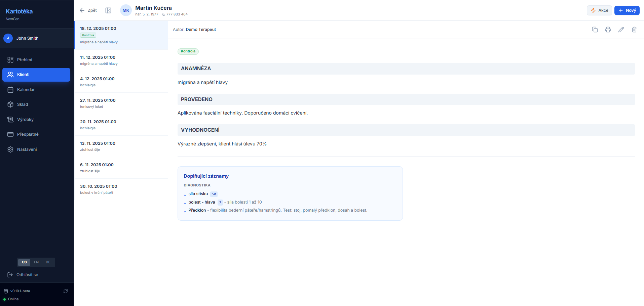Log out with Odhlásit se
Viewport: 644px width, 306px height.
coord(23,275)
